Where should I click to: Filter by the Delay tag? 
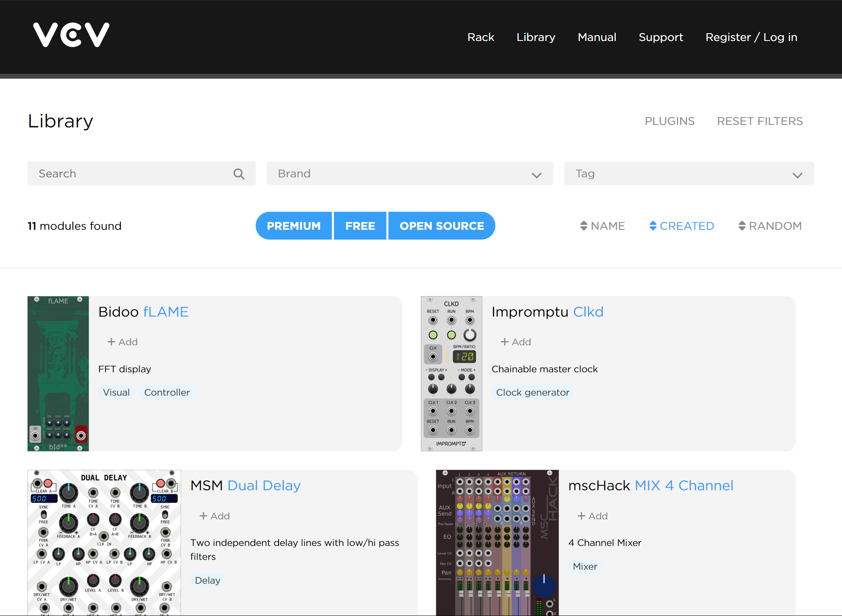coord(207,580)
